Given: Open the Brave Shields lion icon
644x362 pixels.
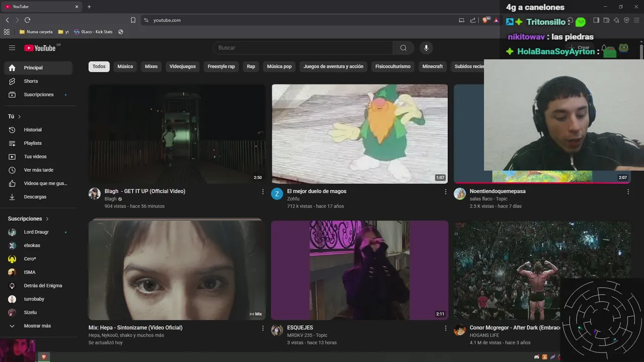Looking at the screenshot, I should point(485,20).
